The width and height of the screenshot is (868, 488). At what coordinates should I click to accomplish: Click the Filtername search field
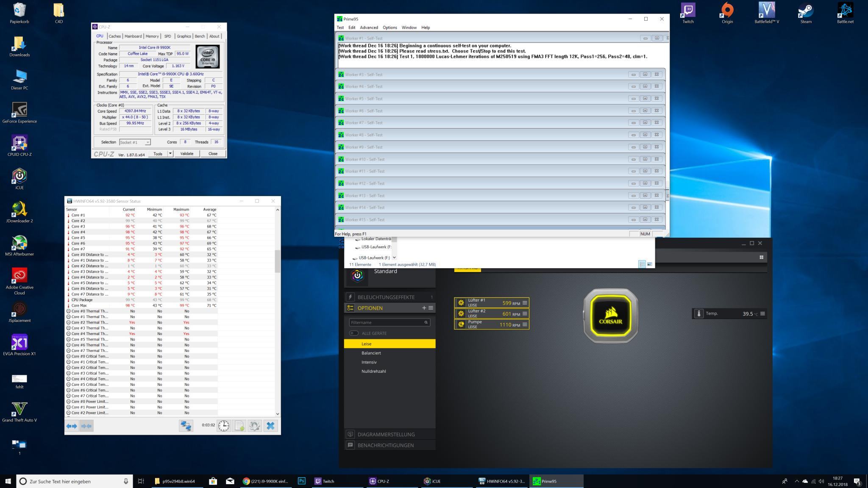(x=387, y=322)
